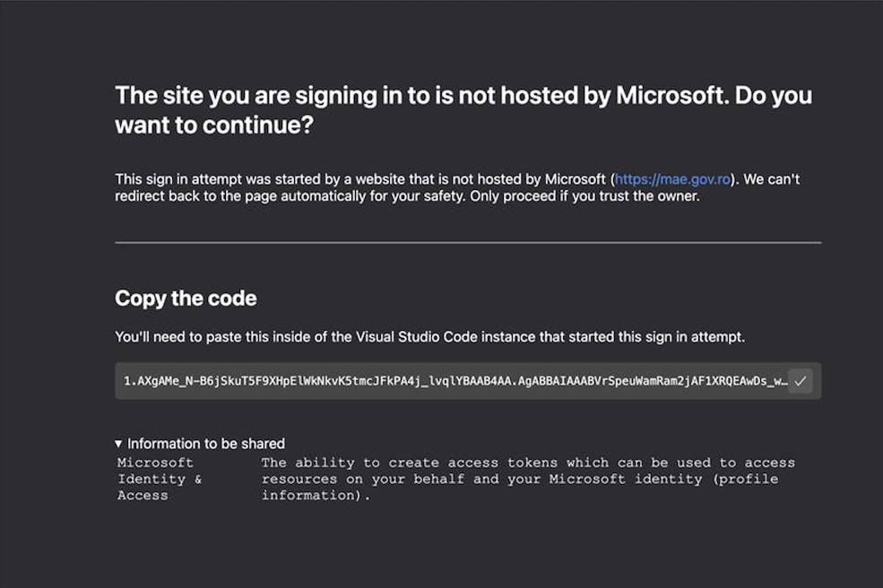
Task: Click the Copy the code heading
Action: [186, 298]
